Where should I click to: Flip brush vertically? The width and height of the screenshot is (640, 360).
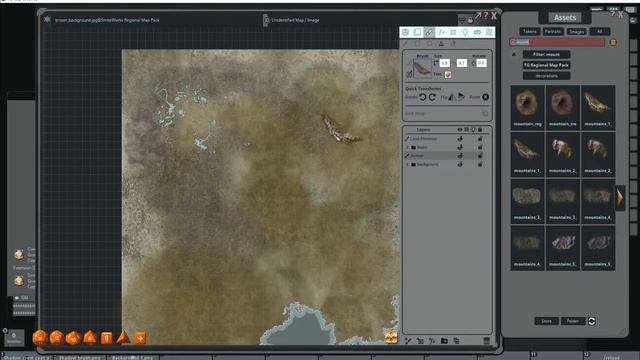(x=461, y=97)
